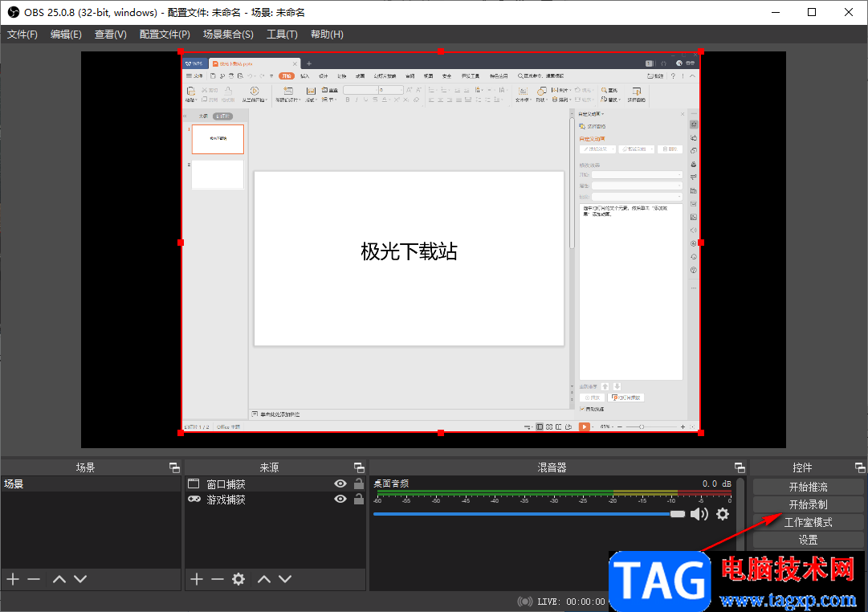Remove selected source with minus icon
Screen dimensions: 868x612
point(218,579)
